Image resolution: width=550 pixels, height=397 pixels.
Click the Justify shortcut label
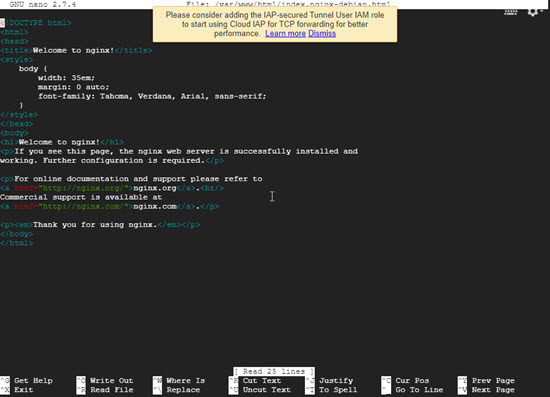click(x=336, y=381)
